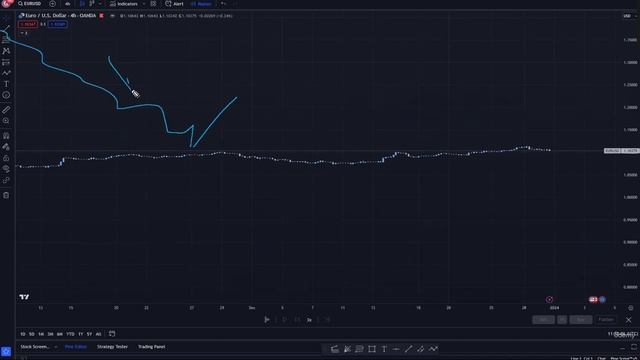Select the All date range
Viewport: 640px width, 360px height.
point(98,334)
